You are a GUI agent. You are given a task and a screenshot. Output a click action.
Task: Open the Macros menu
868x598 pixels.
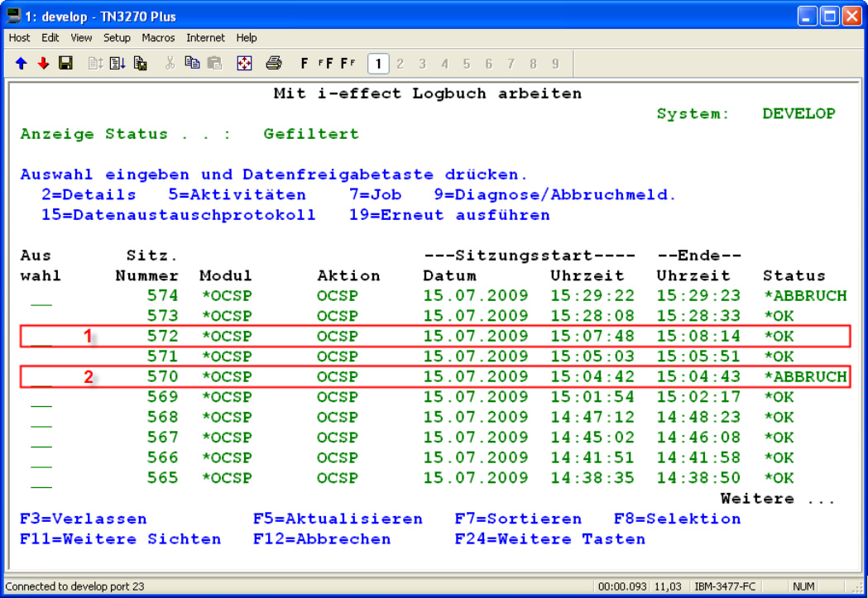(158, 38)
